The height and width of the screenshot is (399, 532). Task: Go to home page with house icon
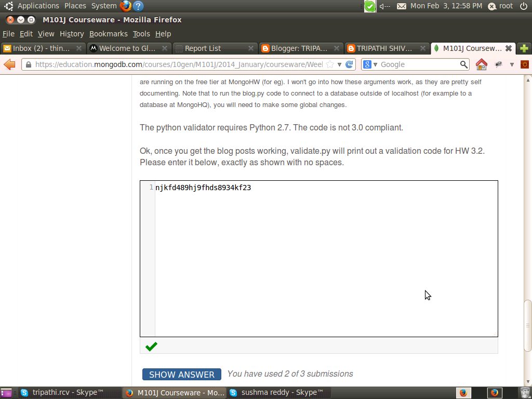pyautogui.click(x=481, y=64)
